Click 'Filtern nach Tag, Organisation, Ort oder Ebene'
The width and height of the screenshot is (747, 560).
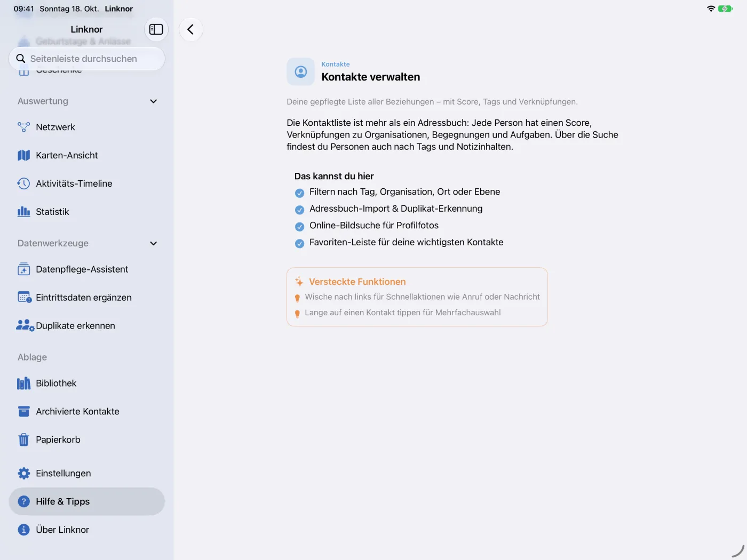coord(405,192)
